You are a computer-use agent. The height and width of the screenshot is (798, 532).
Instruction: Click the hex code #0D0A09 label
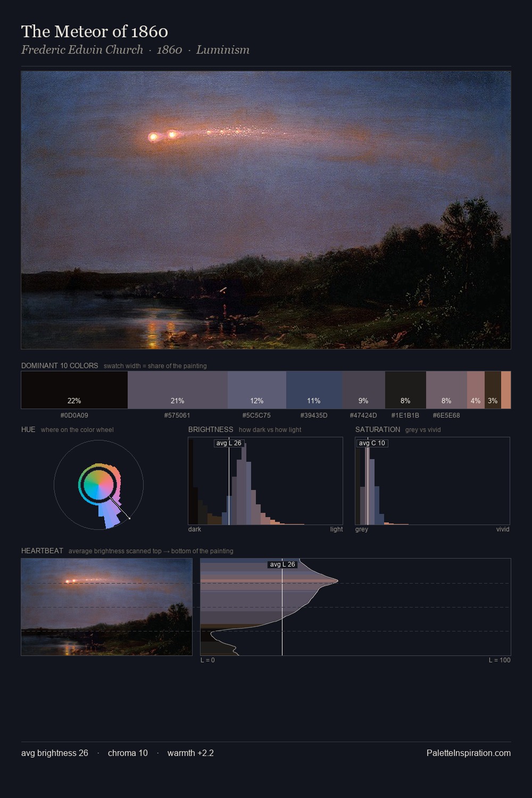coord(74,415)
